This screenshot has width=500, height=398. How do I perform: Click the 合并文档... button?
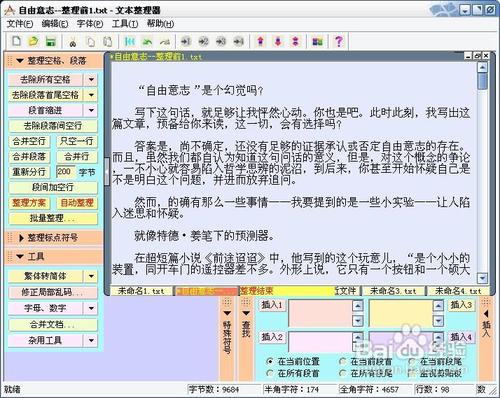53,324
